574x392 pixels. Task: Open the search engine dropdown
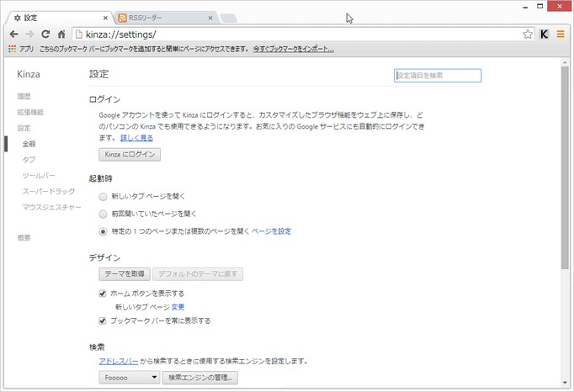click(130, 378)
